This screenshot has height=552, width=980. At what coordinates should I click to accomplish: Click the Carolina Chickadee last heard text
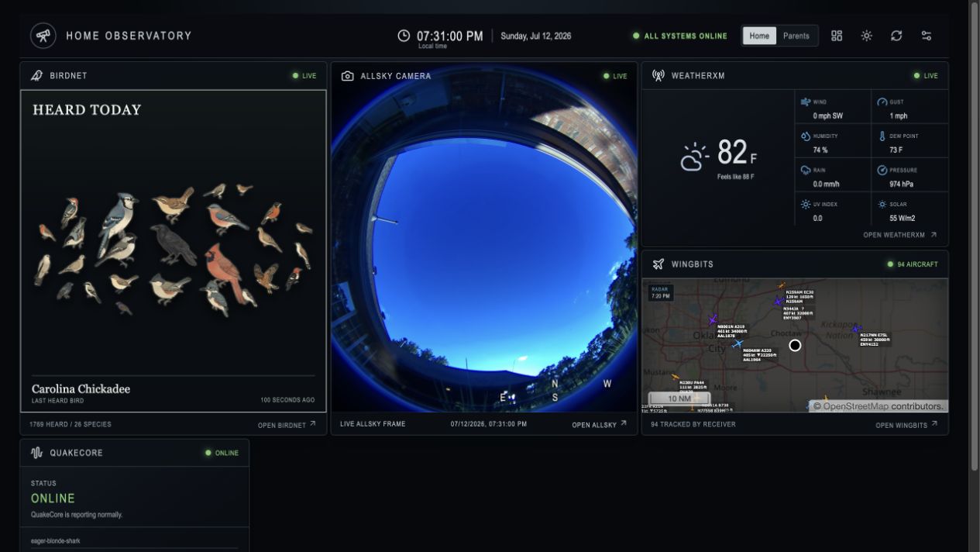[81, 389]
